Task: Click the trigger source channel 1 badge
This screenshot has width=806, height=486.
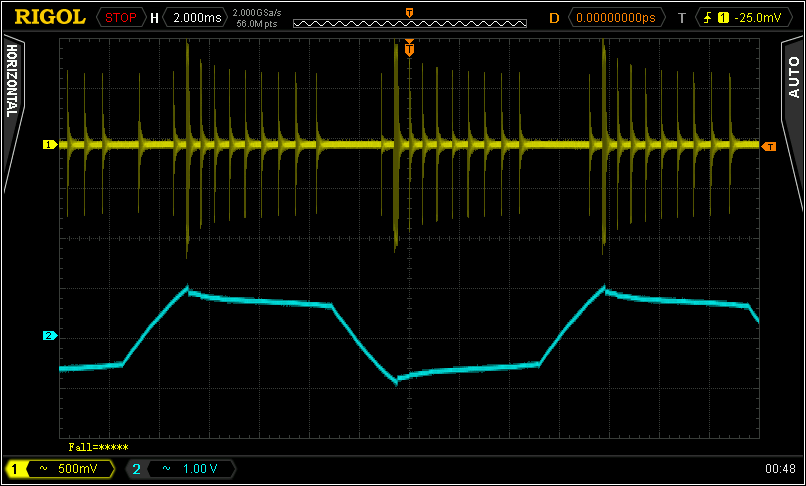Action: (x=723, y=18)
